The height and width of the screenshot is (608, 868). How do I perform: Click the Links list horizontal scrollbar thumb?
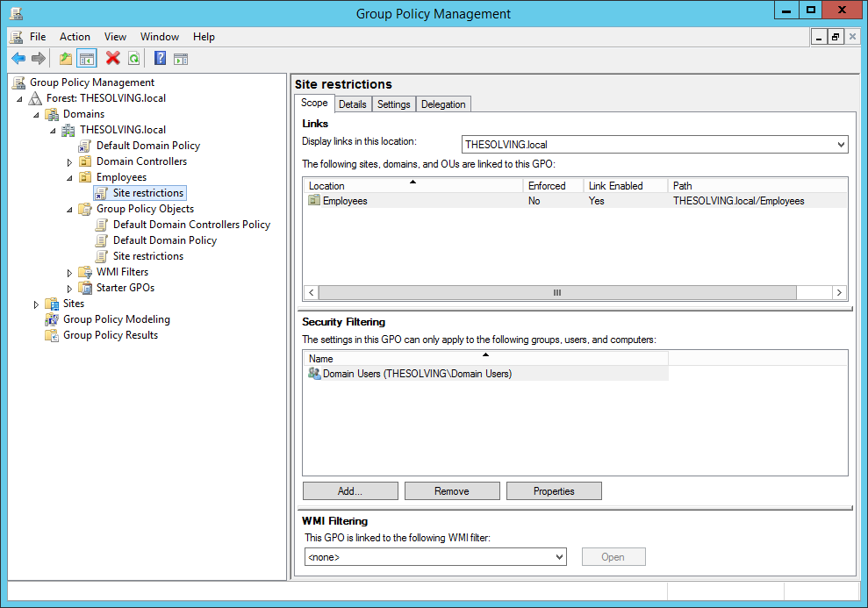coord(557,292)
